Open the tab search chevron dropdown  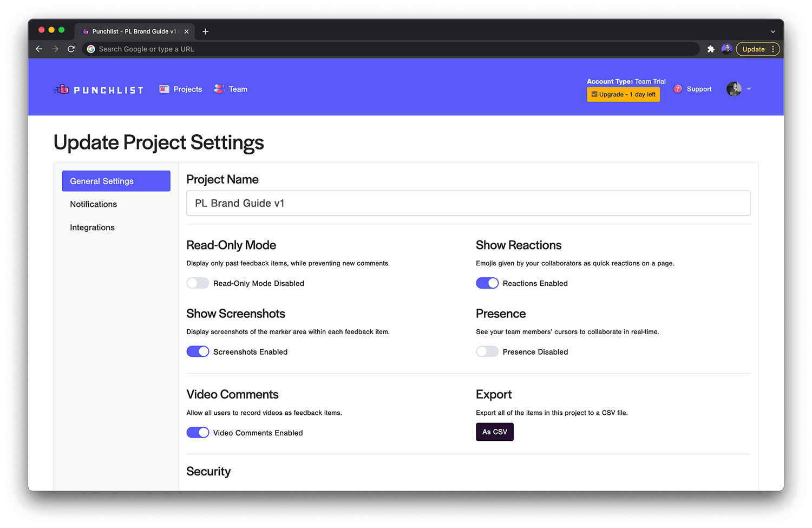772,31
